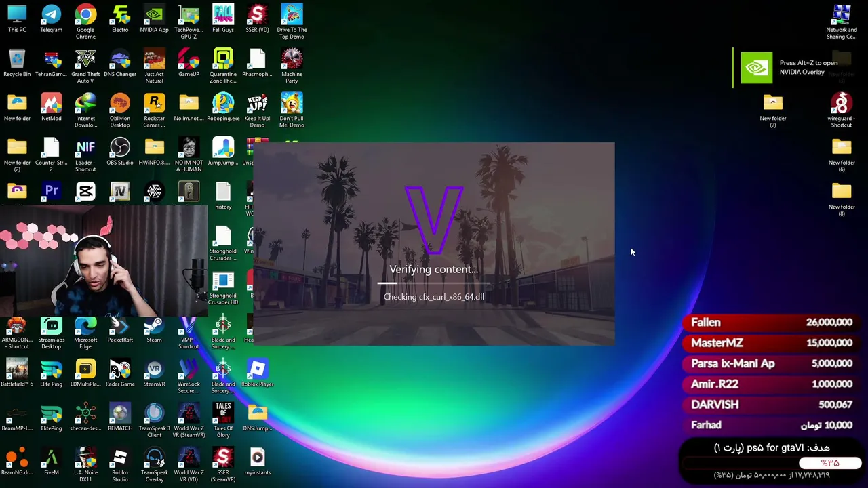Select World War Z VR (SteamVR) icon

189,420
